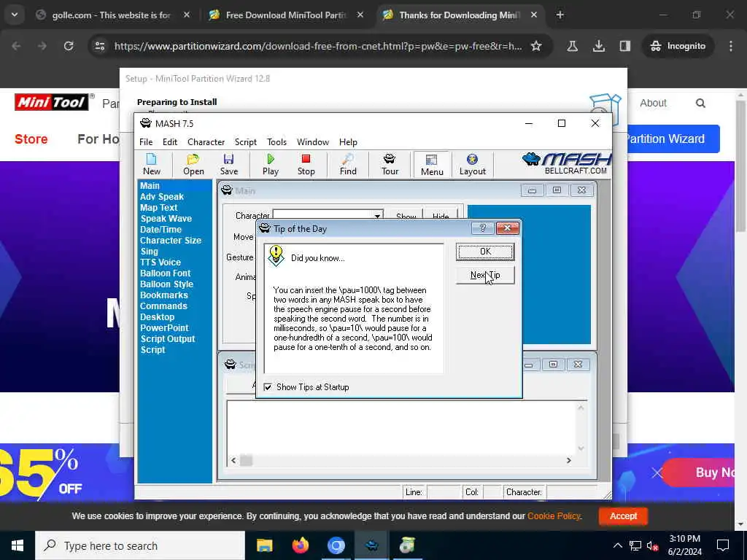
Task: Open the Help menu in MASH
Action: (348, 142)
